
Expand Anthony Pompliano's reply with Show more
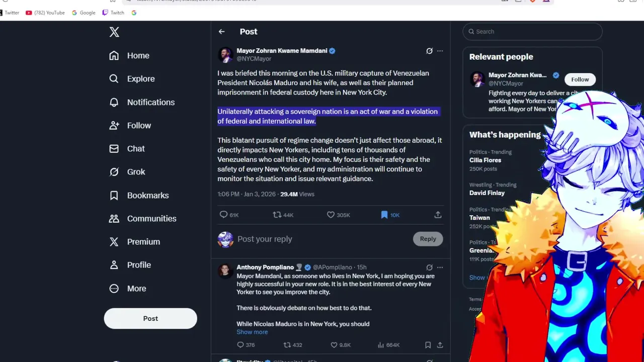[252, 332]
